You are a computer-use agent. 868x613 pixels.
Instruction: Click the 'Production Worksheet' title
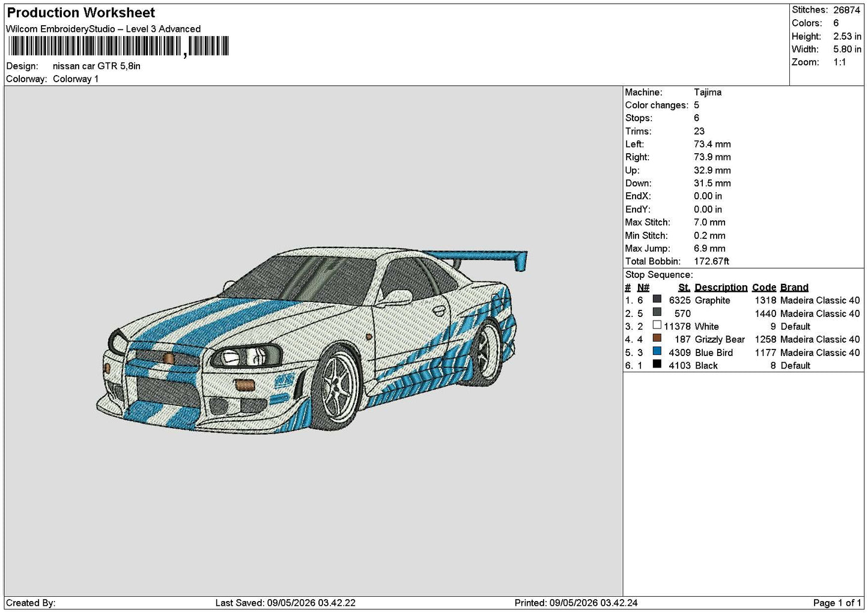click(x=80, y=13)
